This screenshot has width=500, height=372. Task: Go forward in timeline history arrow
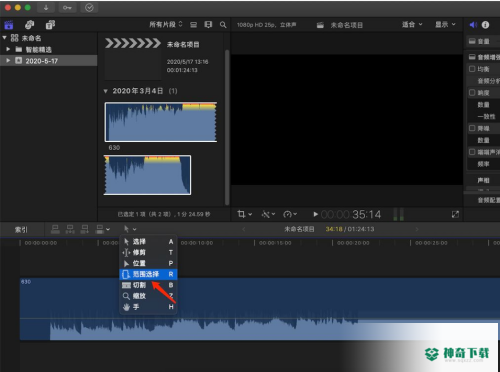click(417, 229)
